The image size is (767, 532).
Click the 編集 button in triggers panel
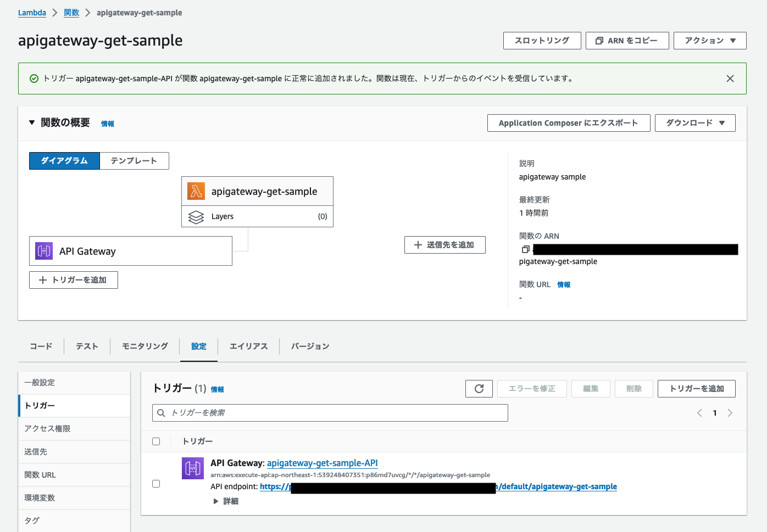coord(591,389)
